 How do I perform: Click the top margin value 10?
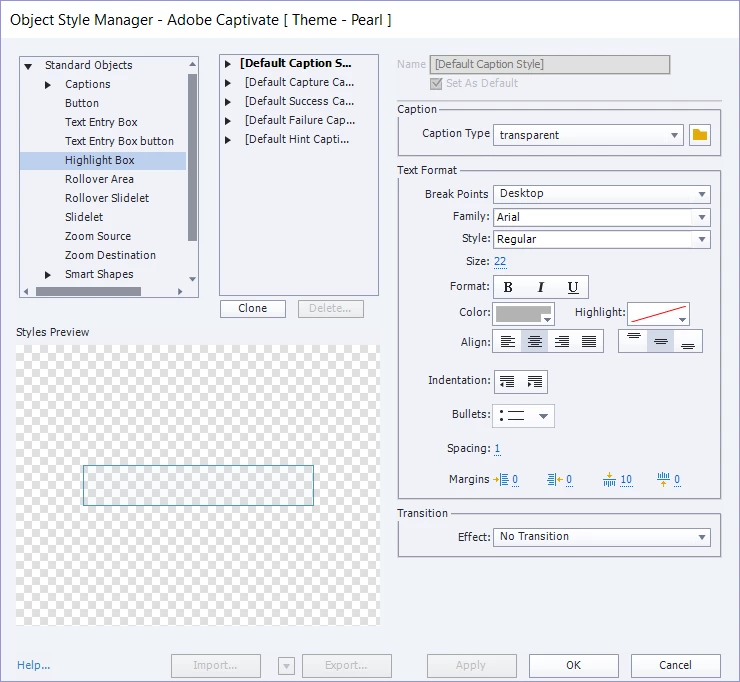pyautogui.click(x=626, y=480)
